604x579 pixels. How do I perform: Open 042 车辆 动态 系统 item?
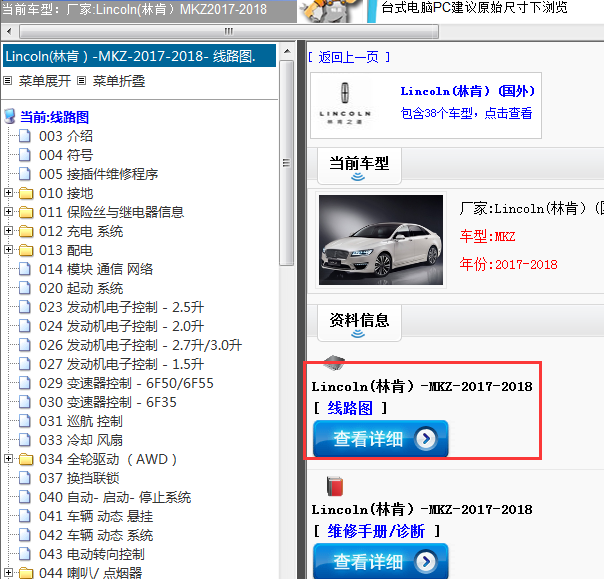(x=96, y=535)
